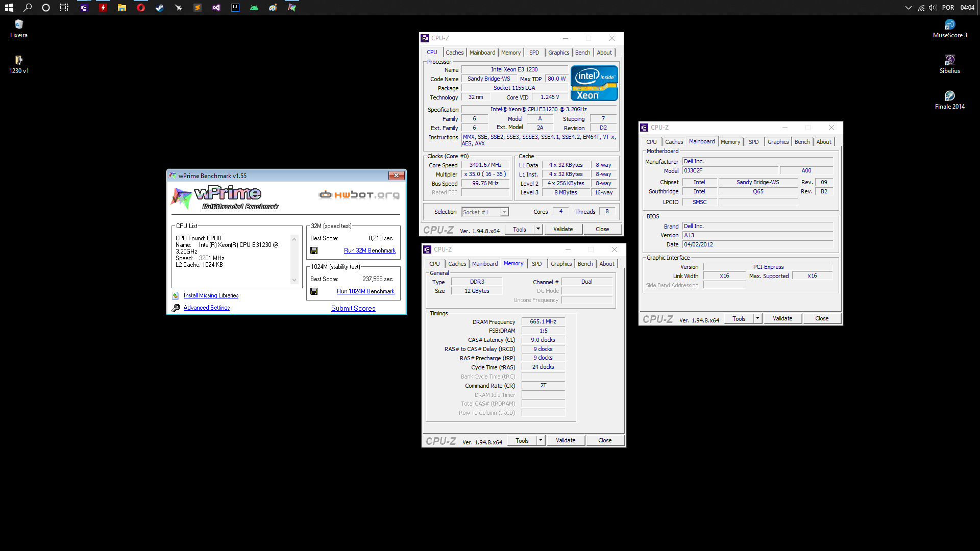The height and width of the screenshot is (551, 980).
Task: Run 32M Benchmark in wPrime
Action: [x=370, y=251]
